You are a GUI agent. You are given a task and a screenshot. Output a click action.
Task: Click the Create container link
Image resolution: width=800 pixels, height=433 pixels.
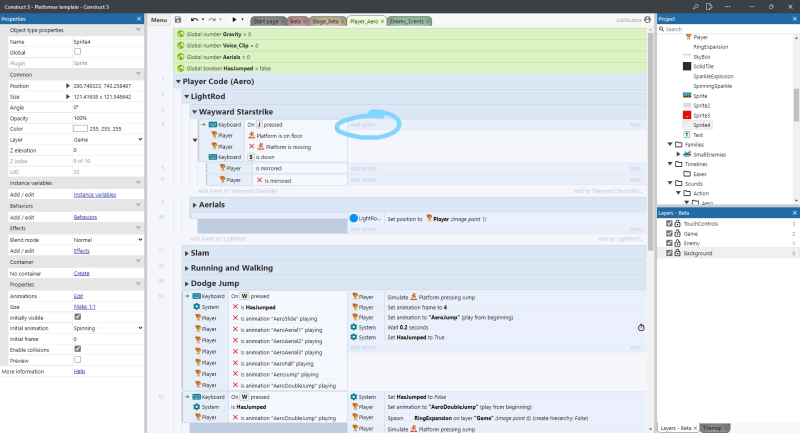coord(82,273)
